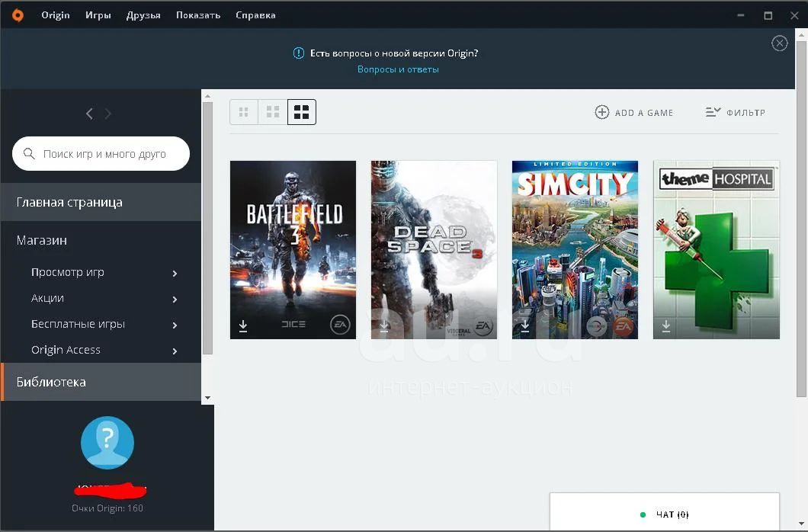Select the Battlefield 3 game cover
This screenshot has height=532, width=808.
click(293, 250)
